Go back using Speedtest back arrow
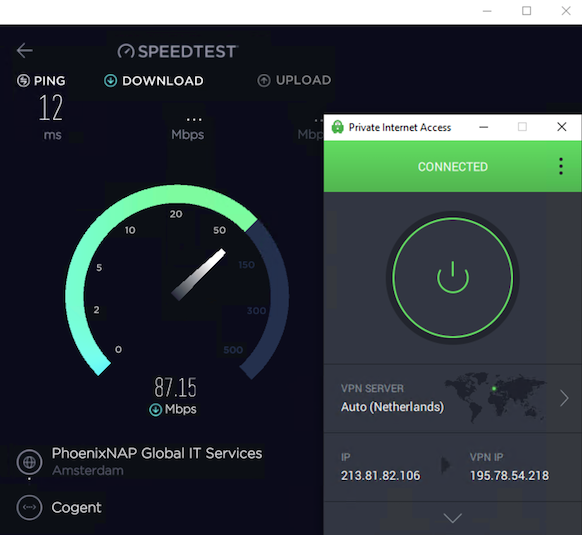The height and width of the screenshot is (535, 582). 25,50
